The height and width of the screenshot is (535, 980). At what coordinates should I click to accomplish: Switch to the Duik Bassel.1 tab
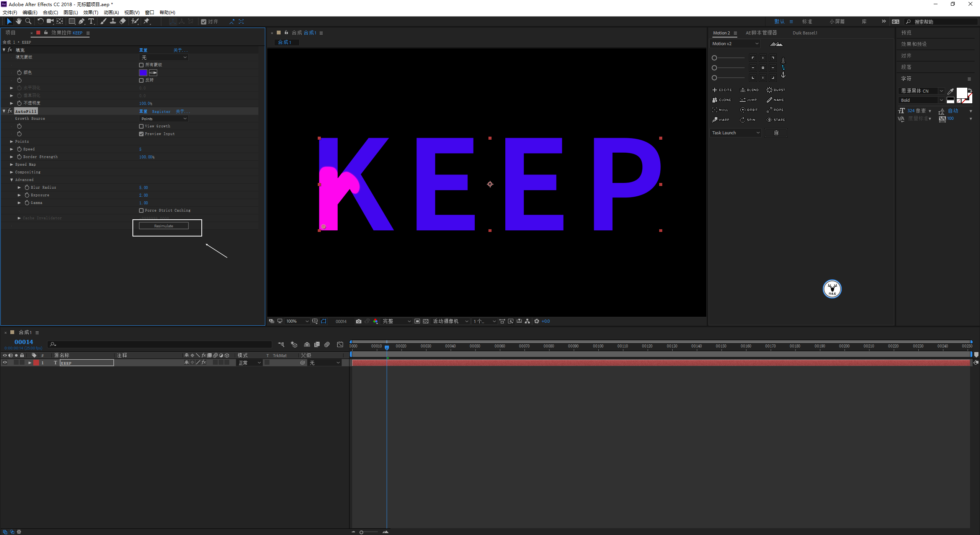pyautogui.click(x=805, y=33)
